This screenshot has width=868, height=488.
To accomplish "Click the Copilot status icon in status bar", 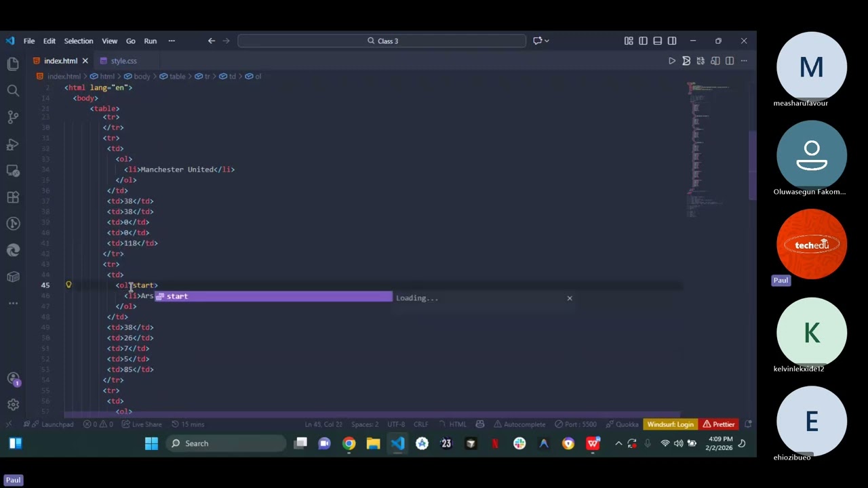I will pos(480,424).
